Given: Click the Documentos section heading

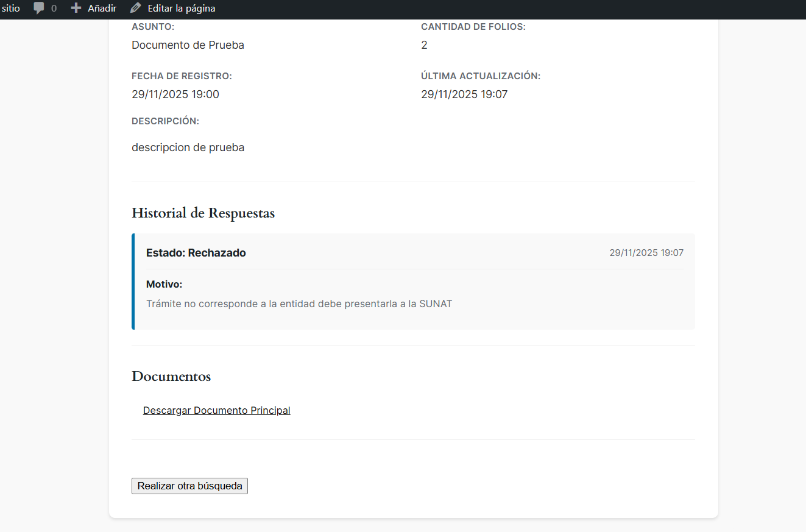Looking at the screenshot, I should [171, 377].
